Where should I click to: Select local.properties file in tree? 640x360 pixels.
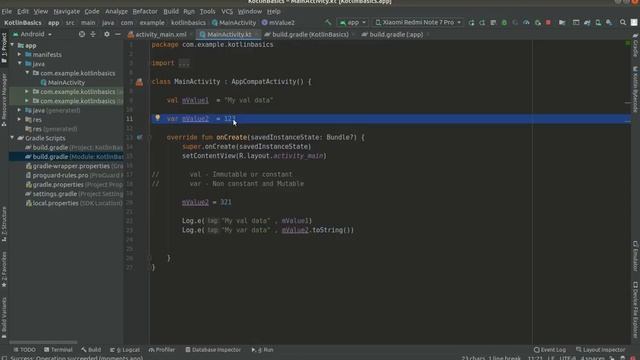click(74, 203)
